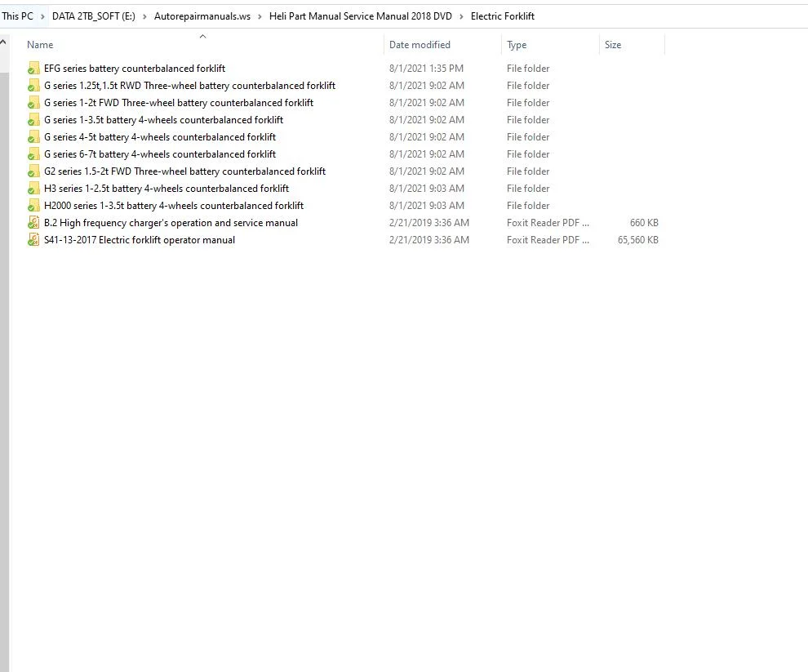This screenshot has width=808, height=672.
Task: Click Foxit Reader PDF type of B.2 charger manual
Action: click(548, 223)
